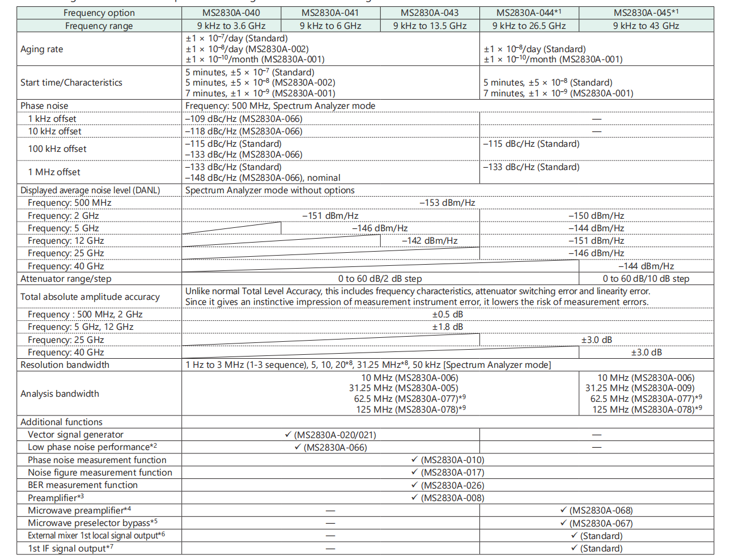The width and height of the screenshot is (748, 560).
Task: Click 'Phase noise measurement function' row label
Action: click(97, 460)
